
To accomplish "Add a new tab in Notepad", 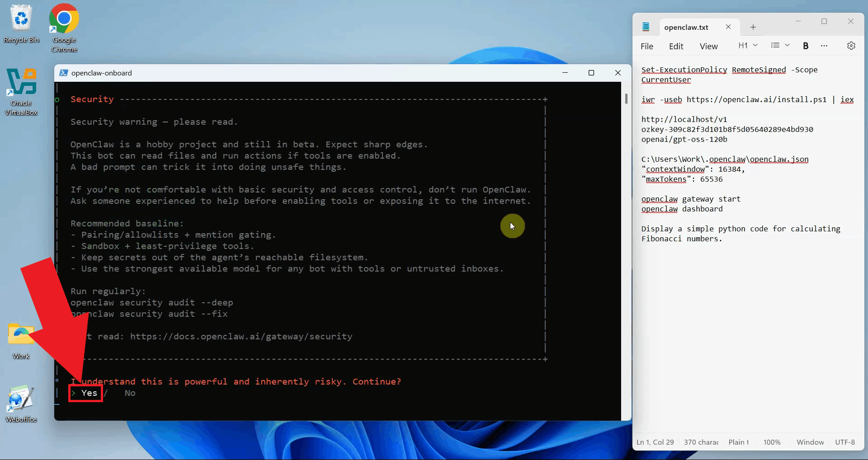I will (753, 27).
